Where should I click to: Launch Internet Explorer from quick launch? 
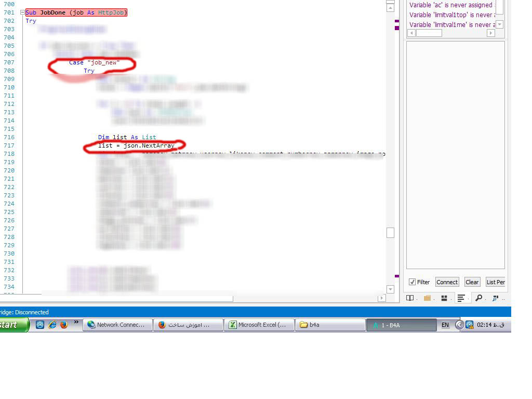pyautogui.click(x=52, y=325)
